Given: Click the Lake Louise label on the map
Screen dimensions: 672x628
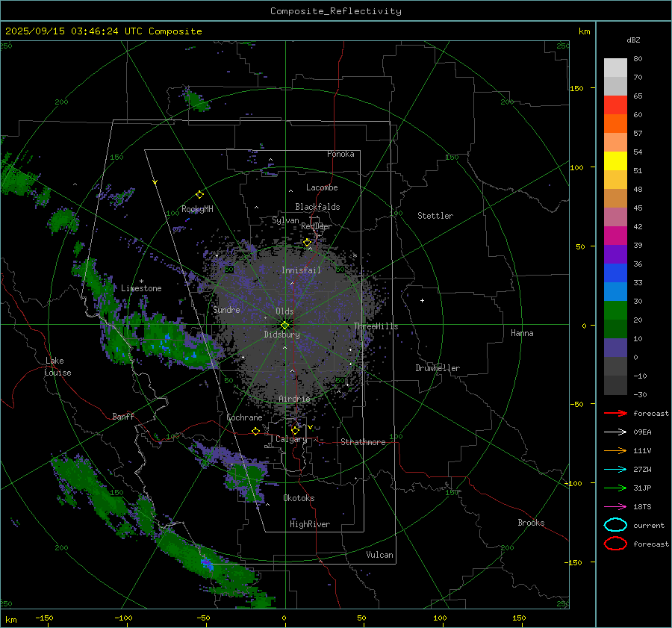Looking at the screenshot, I should pos(57,367).
